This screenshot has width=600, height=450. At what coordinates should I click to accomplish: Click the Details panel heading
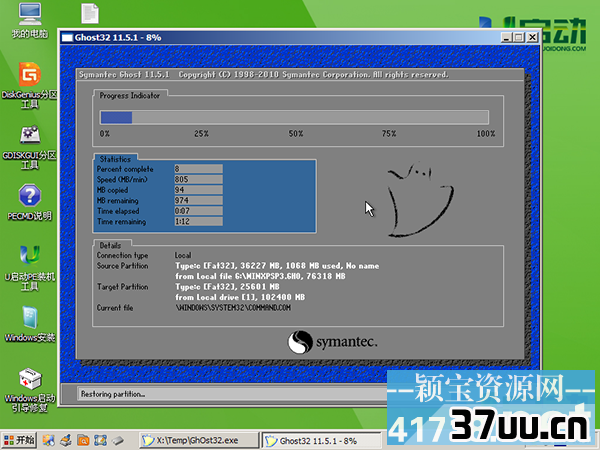[110, 245]
